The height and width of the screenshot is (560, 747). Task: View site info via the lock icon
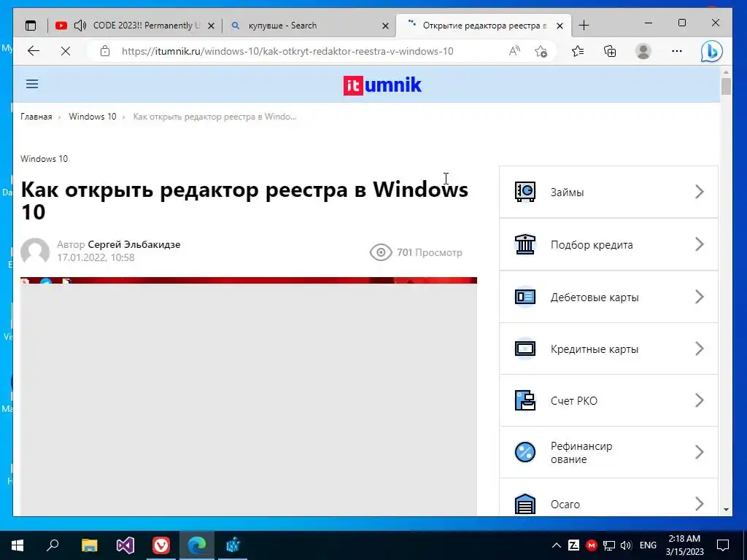tap(105, 51)
